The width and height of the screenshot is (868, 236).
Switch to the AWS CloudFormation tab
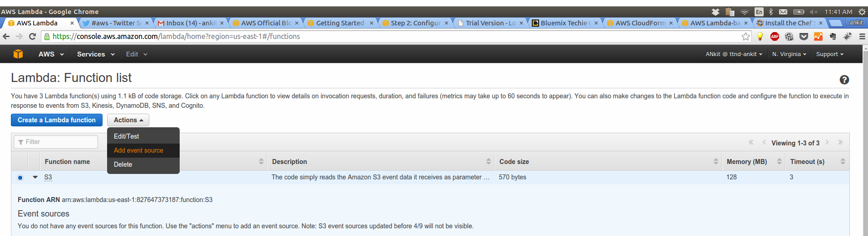640,23
